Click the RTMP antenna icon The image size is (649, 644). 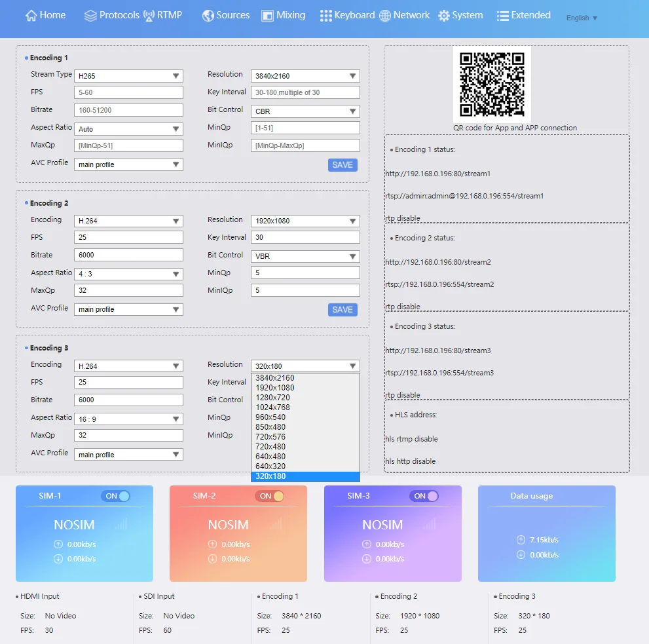click(x=149, y=16)
